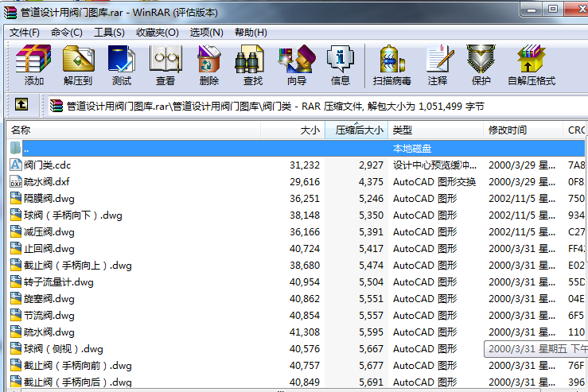Sort by the 修改时间 column header

pyautogui.click(x=523, y=130)
